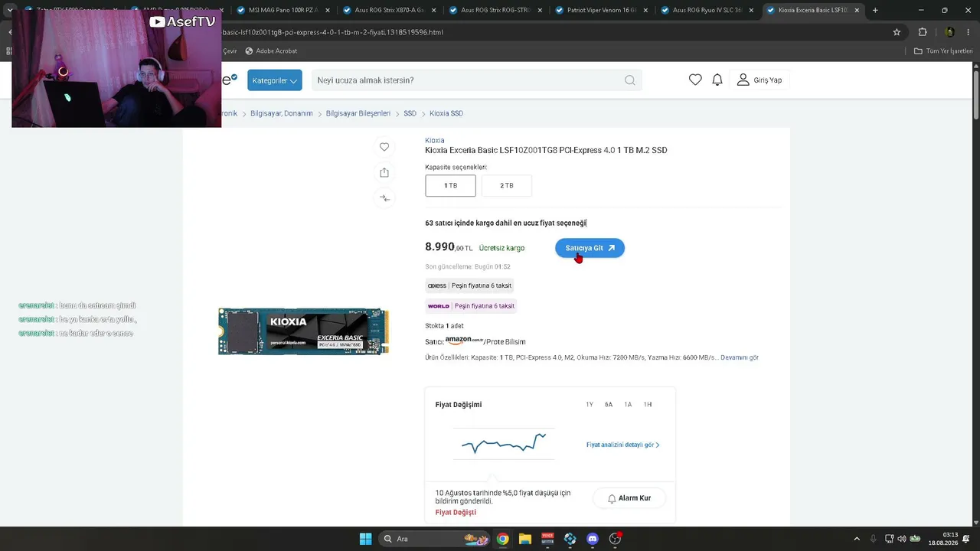Click the Fiyat Değişti link

pyautogui.click(x=456, y=512)
